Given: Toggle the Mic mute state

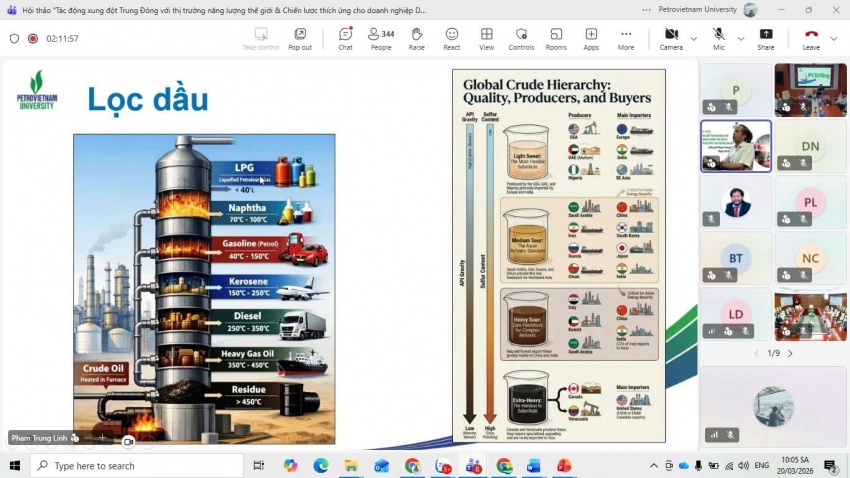Looking at the screenshot, I should [718, 39].
